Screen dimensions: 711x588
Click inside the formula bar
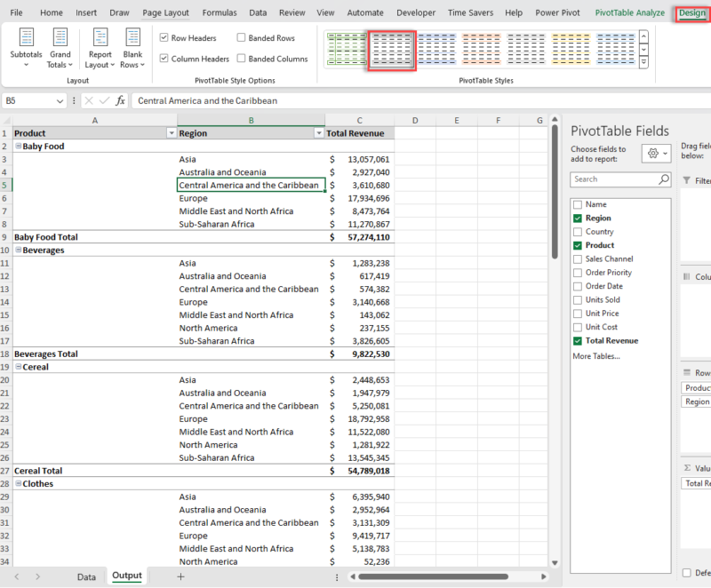[x=267, y=102]
